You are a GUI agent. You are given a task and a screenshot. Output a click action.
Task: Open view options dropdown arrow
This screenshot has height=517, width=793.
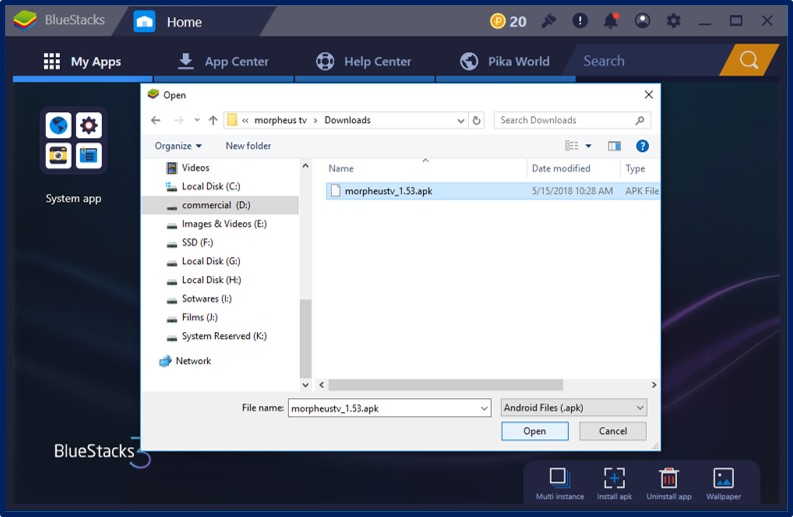(x=588, y=146)
